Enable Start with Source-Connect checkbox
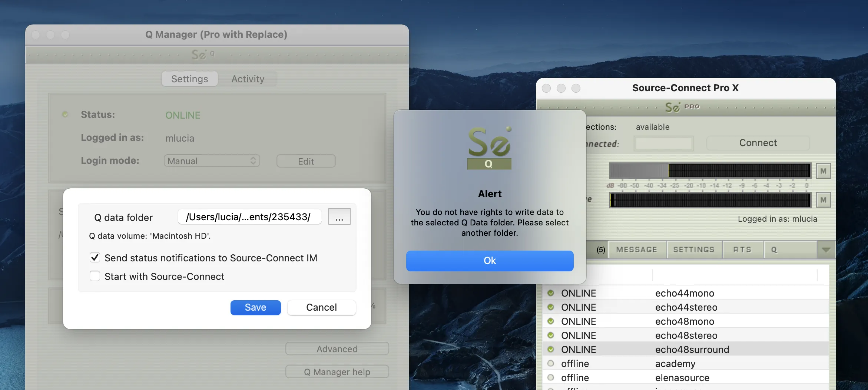Screen dimensions: 868x390 95,276
